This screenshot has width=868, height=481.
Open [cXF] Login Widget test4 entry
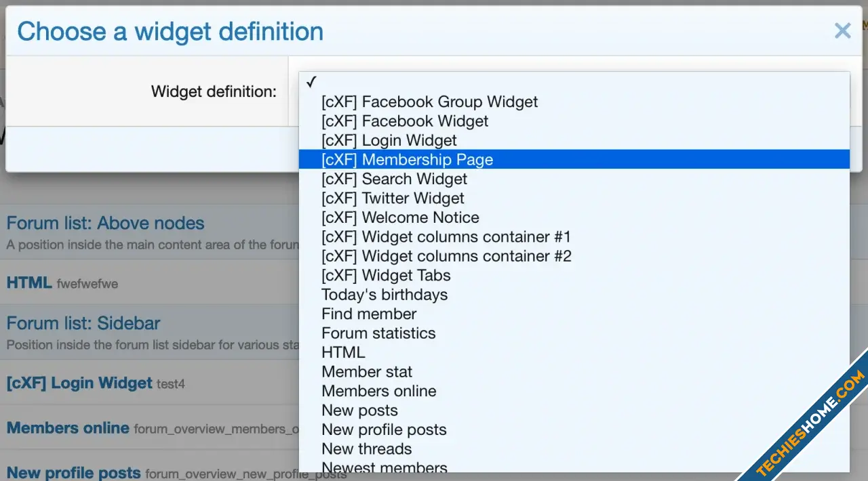(x=96, y=383)
